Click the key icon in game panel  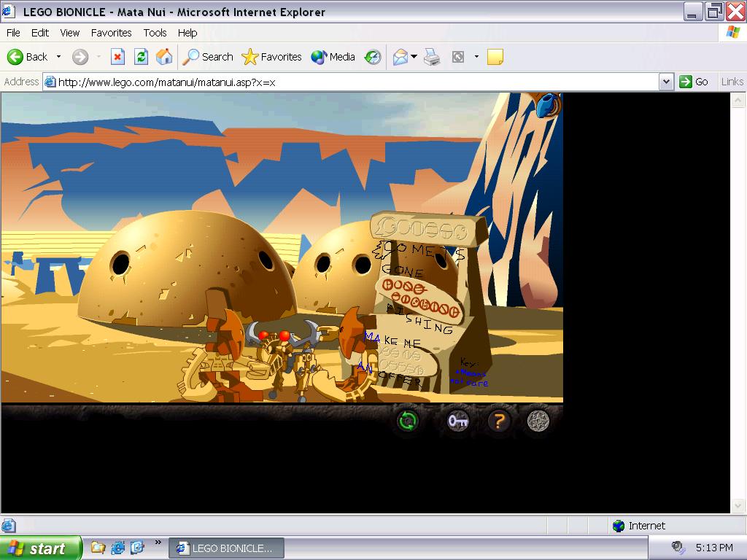pos(458,421)
